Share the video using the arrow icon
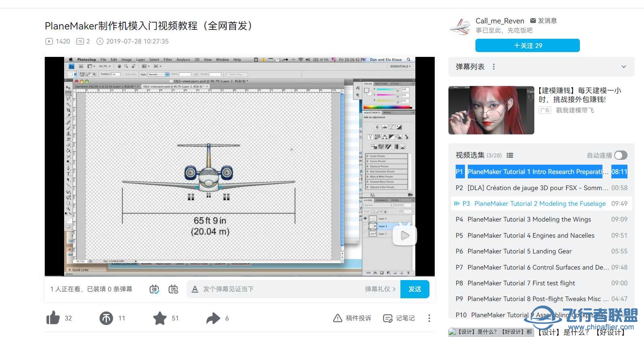Image resolution: width=644 pixels, height=337 pixels. point(213,318)
